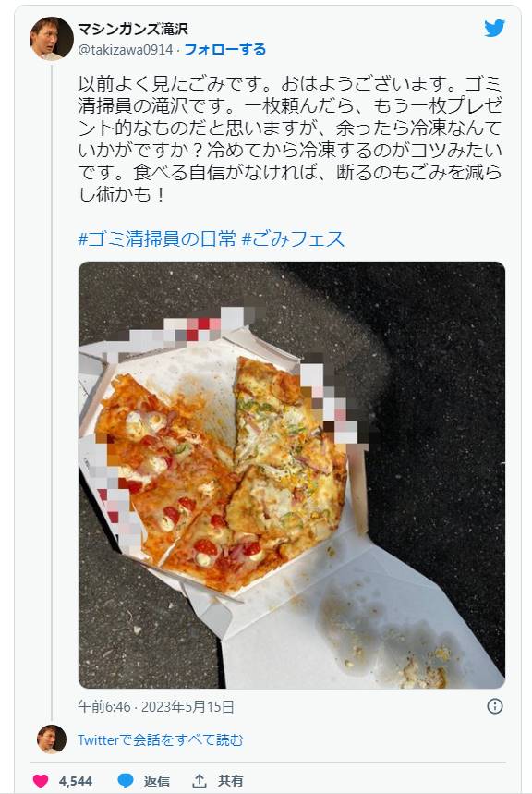The height and width of the screenshot is (794, 532).
Task: Open the pizza box photo
Action: [292, 475]
